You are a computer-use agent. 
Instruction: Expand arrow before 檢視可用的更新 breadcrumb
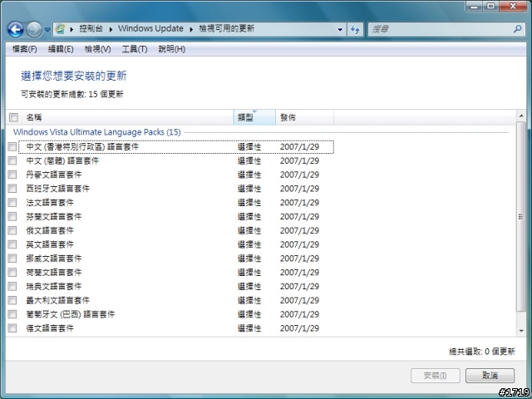pos(191,29)
